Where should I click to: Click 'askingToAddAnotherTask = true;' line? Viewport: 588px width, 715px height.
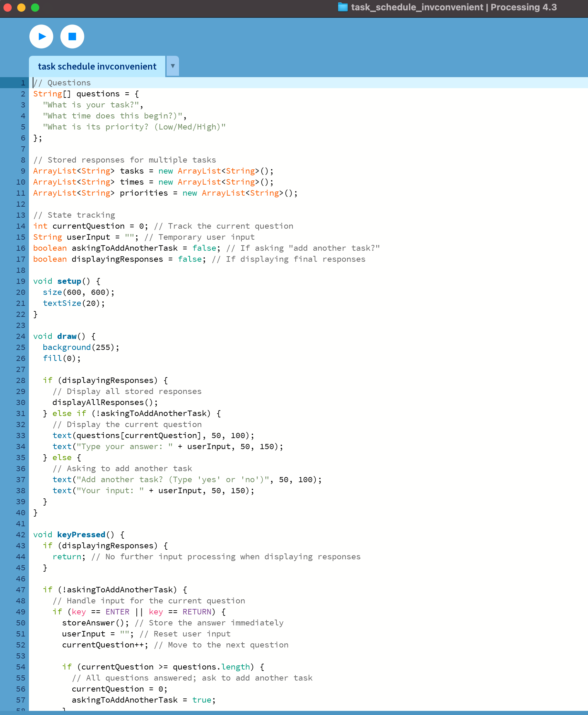[x=144, y=700]
